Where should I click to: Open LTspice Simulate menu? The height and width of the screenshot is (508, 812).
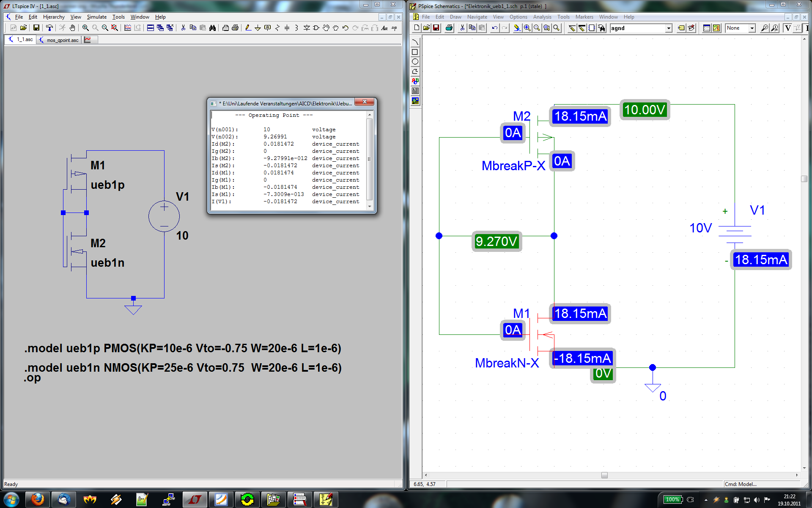96,17
